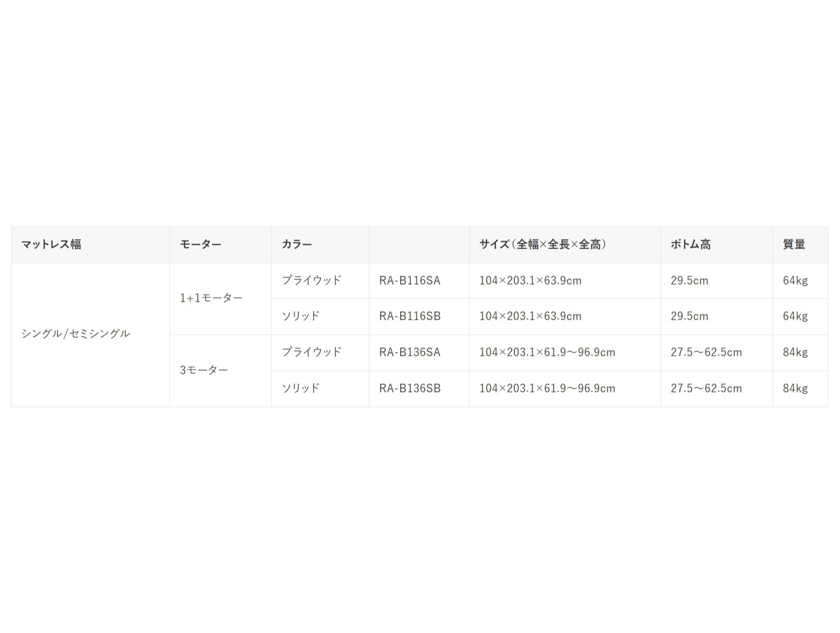Click the マットレス幅 column header

pos(52,244)
